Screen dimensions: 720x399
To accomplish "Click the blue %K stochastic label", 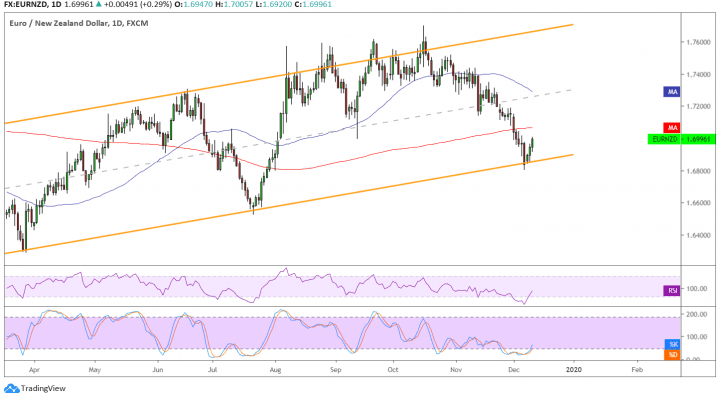I will [672, 344].
